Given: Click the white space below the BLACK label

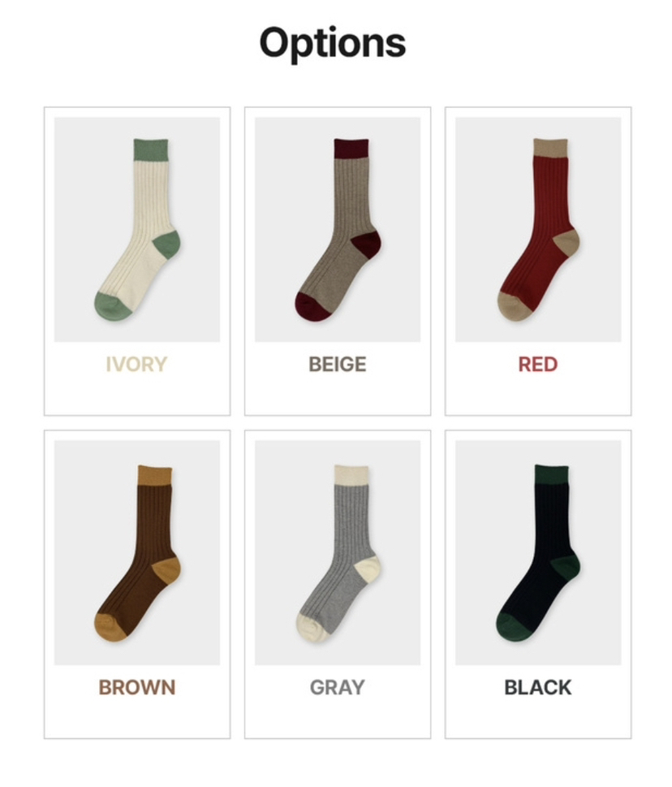Looking at the screenshot, I should 538,718.
